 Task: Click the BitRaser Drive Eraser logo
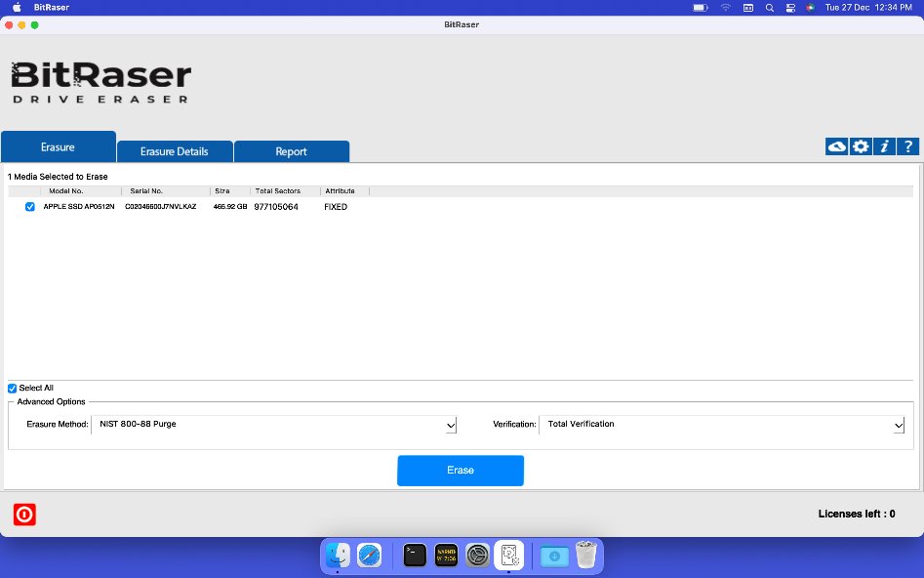(100, 83)
